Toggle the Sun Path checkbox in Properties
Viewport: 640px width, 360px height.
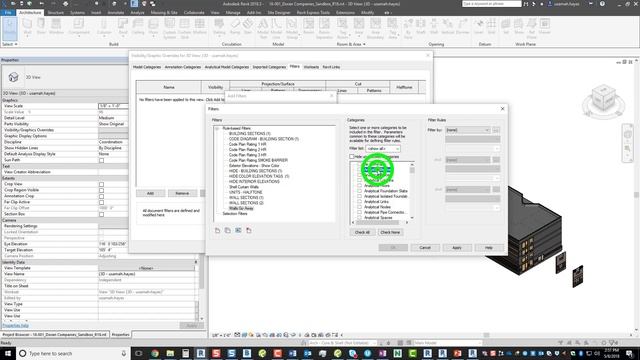[x=101, y=160]
